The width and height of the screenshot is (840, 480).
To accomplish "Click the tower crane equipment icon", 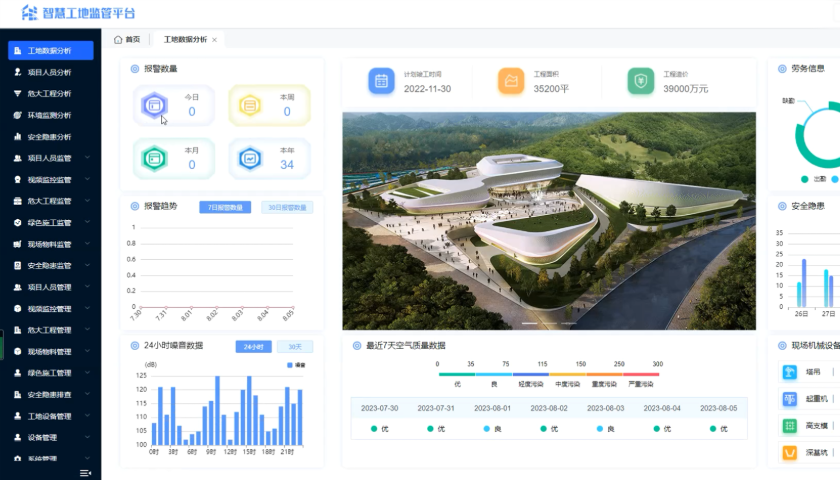I will click(x=790, y=372).
